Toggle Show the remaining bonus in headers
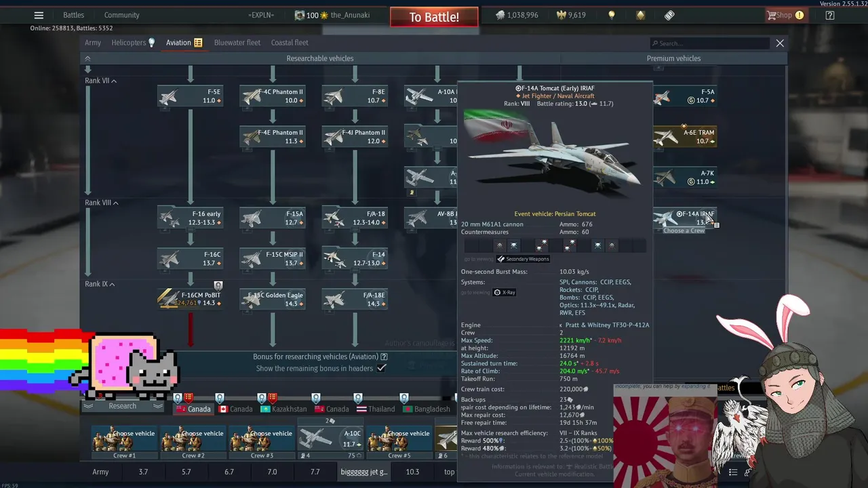 tap(382, 368)
